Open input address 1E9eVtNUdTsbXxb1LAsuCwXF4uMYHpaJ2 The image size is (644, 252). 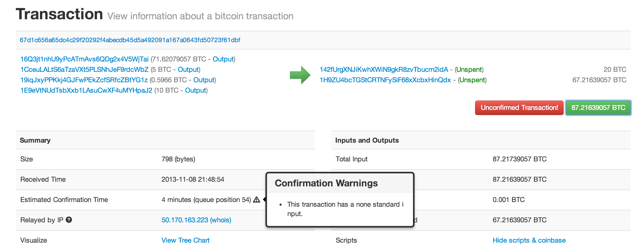click(86, 91)
